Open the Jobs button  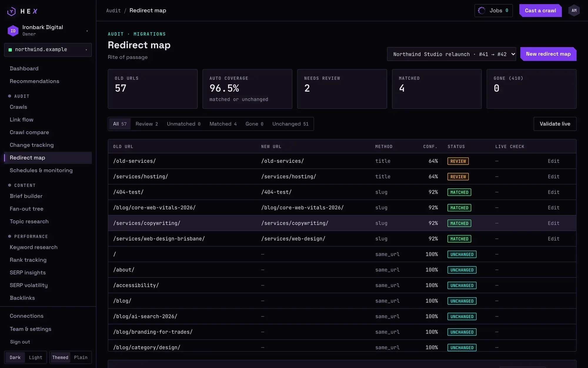[493, 11]
